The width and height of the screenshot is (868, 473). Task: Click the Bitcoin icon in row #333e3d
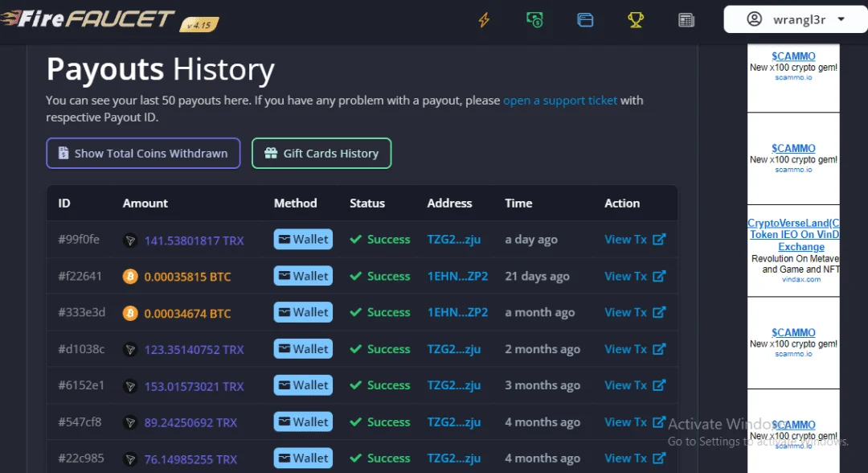130,314
